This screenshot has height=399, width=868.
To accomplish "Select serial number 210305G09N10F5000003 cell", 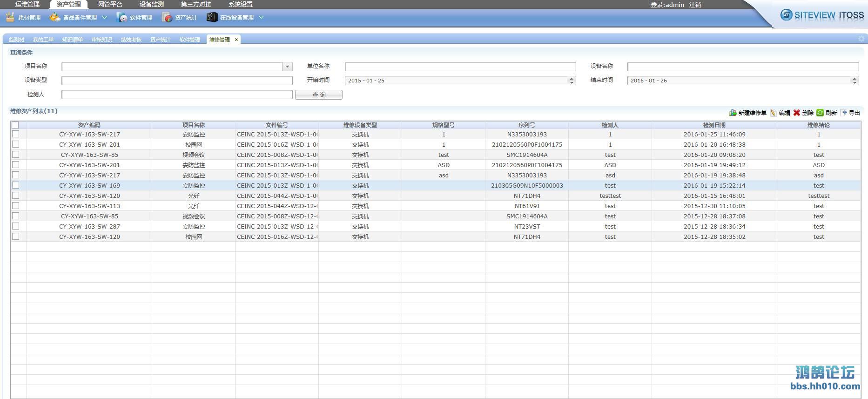I will [527, 185].
